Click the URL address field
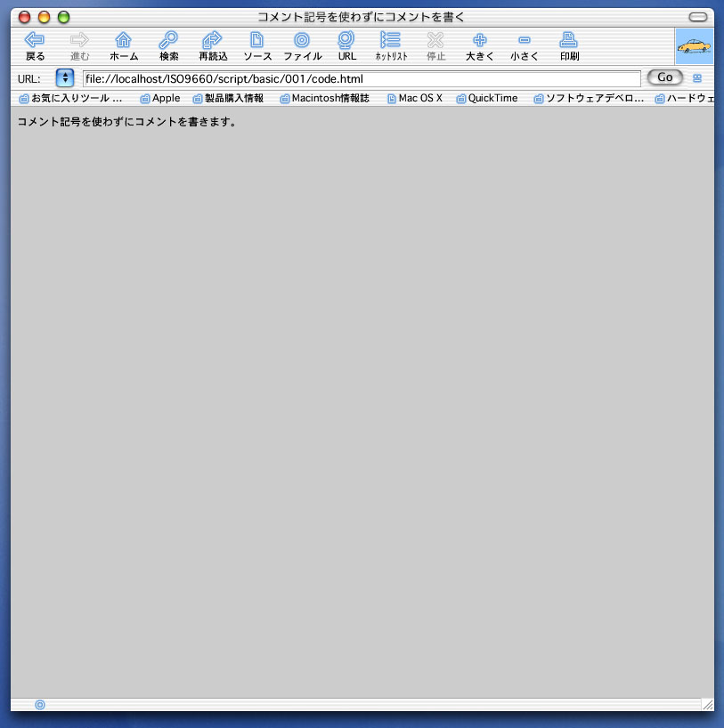Image resolution: width=724 pixels, height=728 pixels. click(362, 78)
